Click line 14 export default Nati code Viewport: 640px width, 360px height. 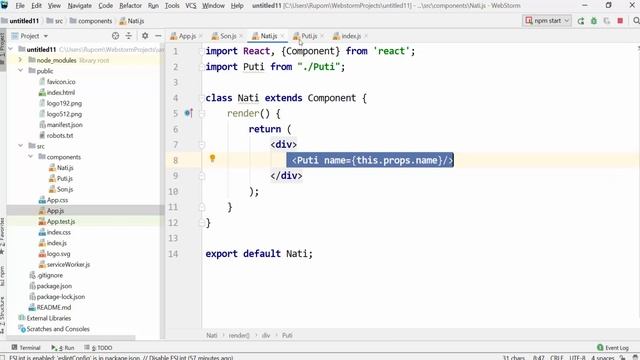click(x=259, y=253)
